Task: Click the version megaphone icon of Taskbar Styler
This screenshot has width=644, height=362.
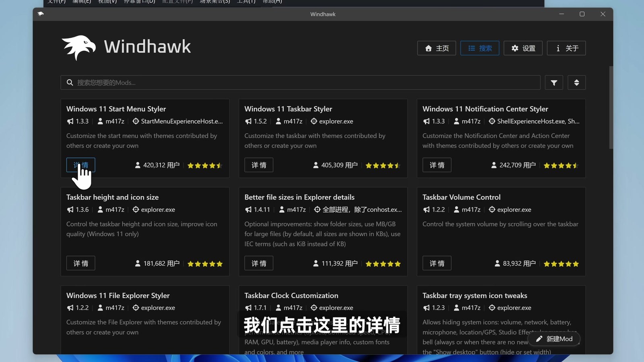Action: [248, 121]
